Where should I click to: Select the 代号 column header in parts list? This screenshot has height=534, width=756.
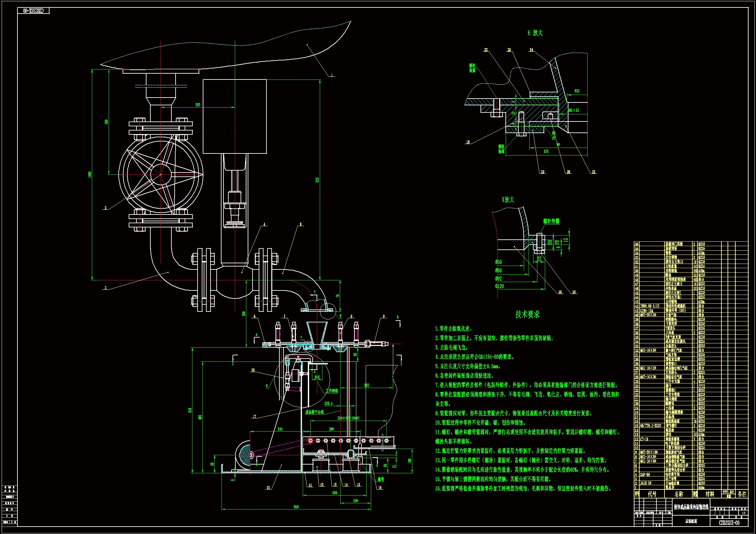pos(652,494)
